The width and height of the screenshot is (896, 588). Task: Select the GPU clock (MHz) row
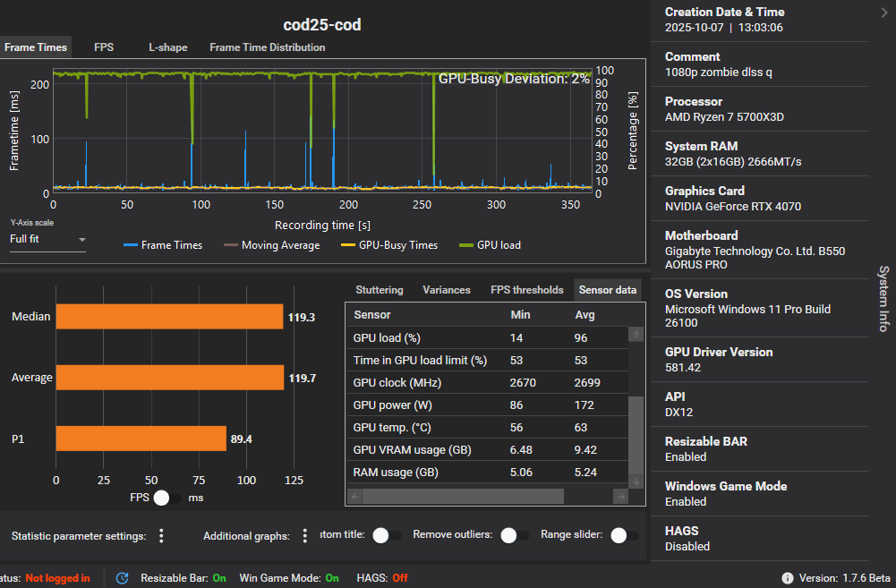click(x=488, y=382)
